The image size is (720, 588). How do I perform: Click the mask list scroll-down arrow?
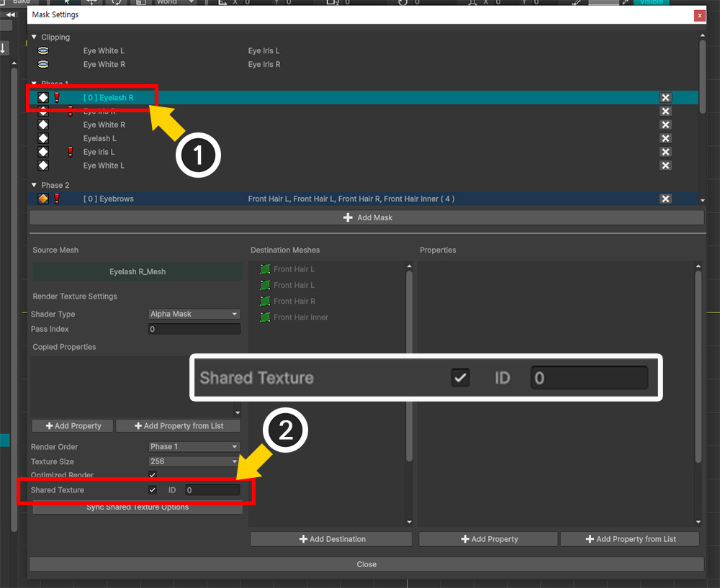click(702, 201)
